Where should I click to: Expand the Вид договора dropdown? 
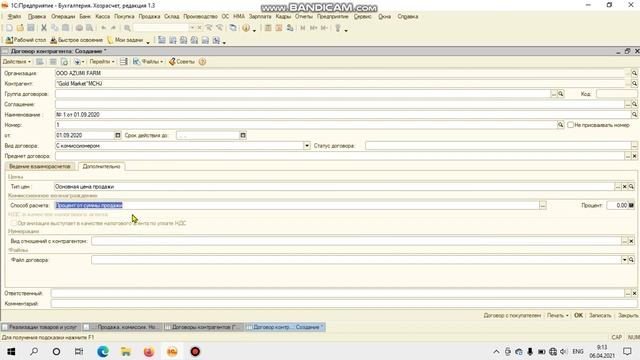pyautogui.click(x=307, y=146)
